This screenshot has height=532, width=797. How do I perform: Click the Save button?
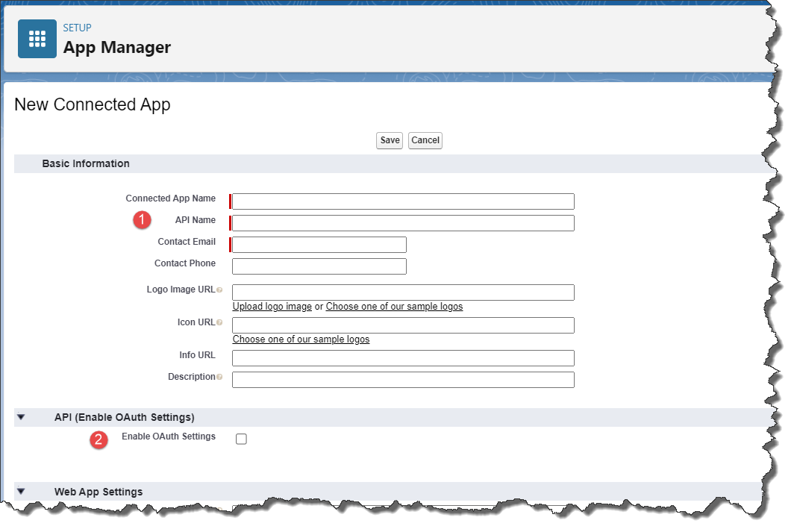pyautogui.click(x=390, y=140)
